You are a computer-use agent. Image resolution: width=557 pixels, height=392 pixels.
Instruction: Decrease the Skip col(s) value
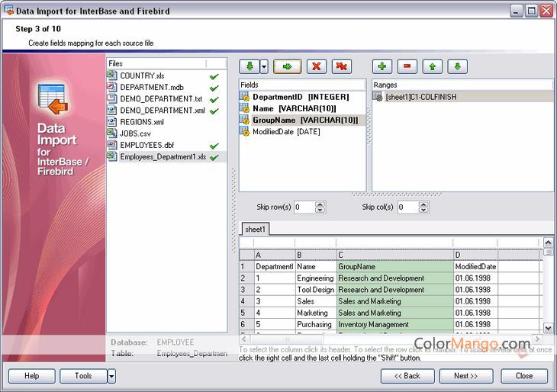coord(423,210)
